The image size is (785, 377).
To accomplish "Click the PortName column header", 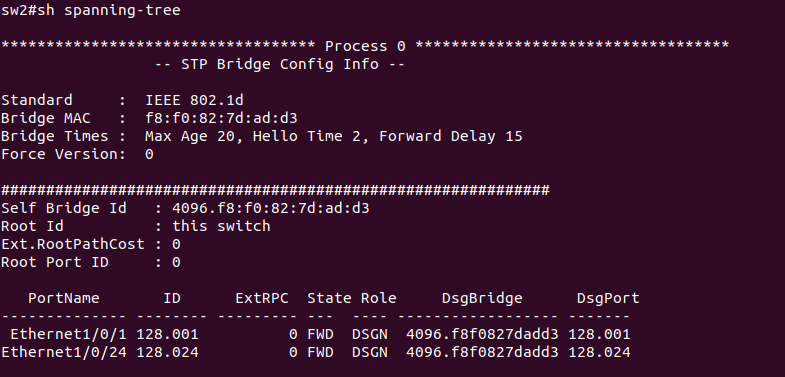I will pos(64,298).
